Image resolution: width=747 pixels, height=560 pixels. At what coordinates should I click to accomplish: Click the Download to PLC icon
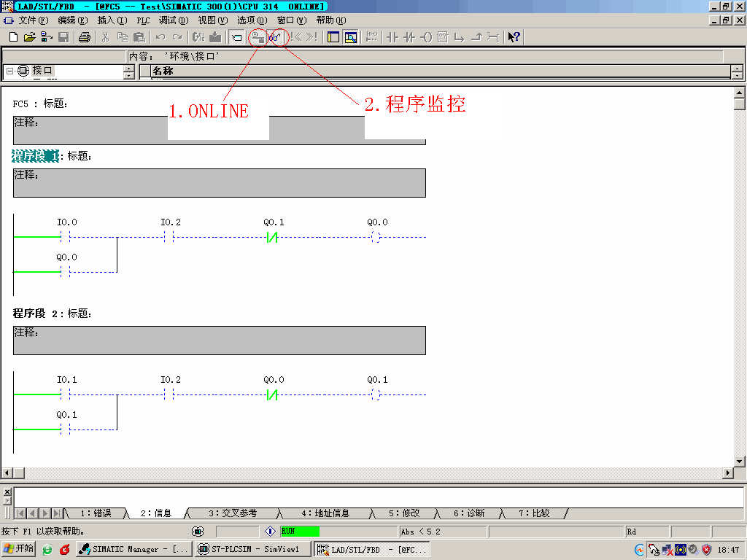(215, 37)
